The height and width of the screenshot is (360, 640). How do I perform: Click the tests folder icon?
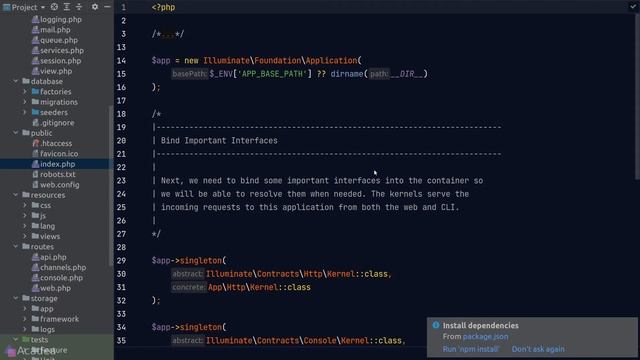click(x=26, y=339)
